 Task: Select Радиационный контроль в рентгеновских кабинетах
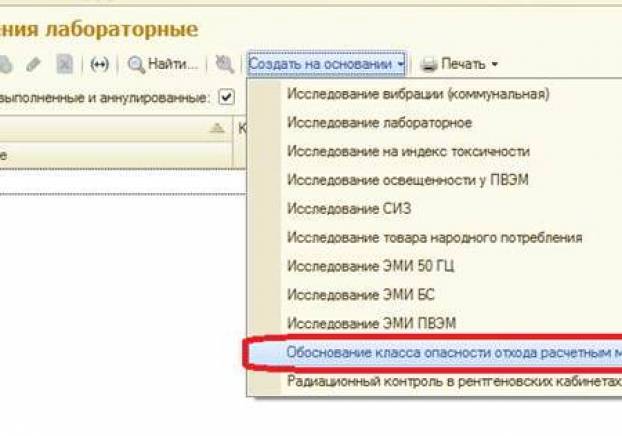coord(452,381)
